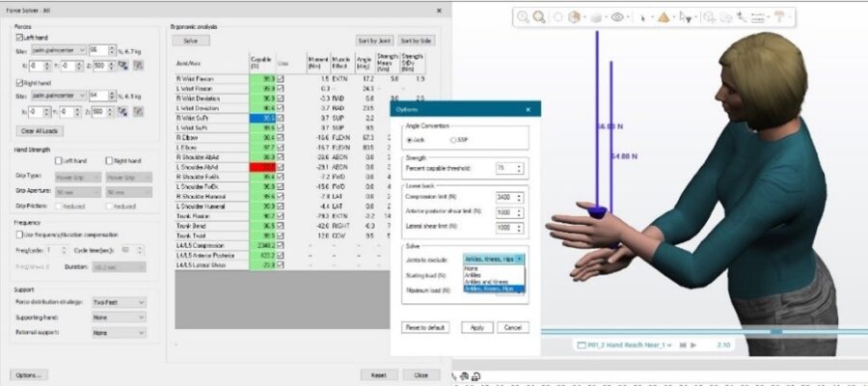This screenshot has height=386, width=868.
Task: Uncheck the Left hand force checkbox
Action: 17,37
